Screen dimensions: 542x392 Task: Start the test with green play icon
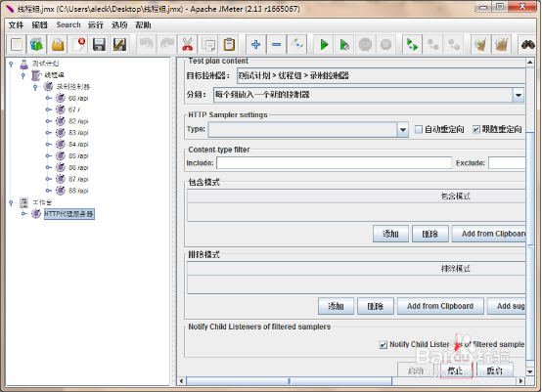pyautogui.click(x=324, y=45)
